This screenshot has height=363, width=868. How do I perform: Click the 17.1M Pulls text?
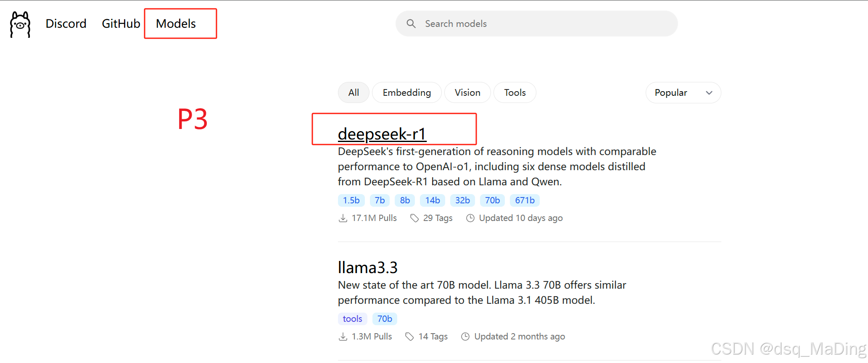pyautogui.click(x=374, y=218)
